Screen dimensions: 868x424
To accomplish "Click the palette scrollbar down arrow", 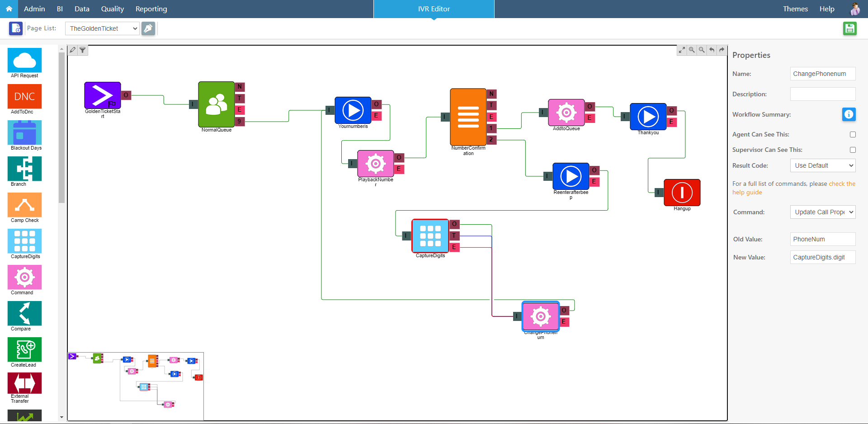I will point(61,417).
